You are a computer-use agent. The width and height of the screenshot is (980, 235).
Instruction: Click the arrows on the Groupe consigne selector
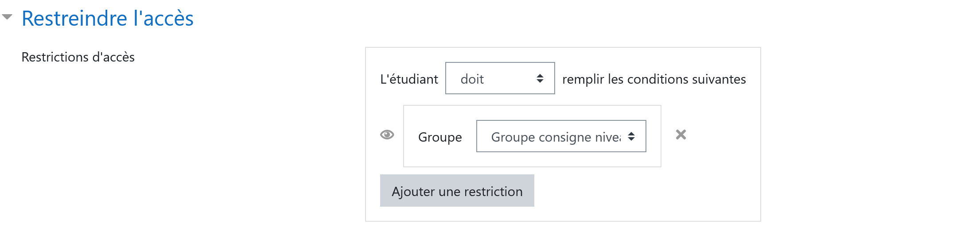click(x=631, y=136)
